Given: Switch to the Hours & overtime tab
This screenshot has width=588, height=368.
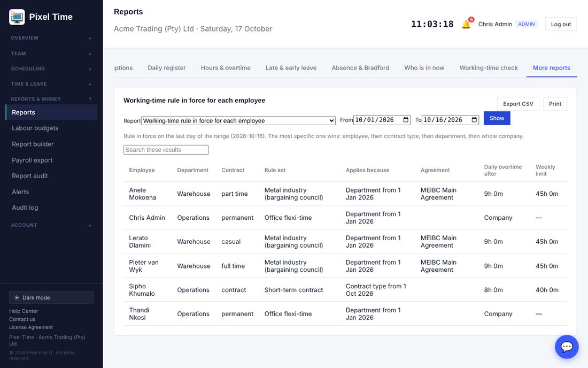Looking at the screenshot, I should pyautogui.click(x=226, y=68).
